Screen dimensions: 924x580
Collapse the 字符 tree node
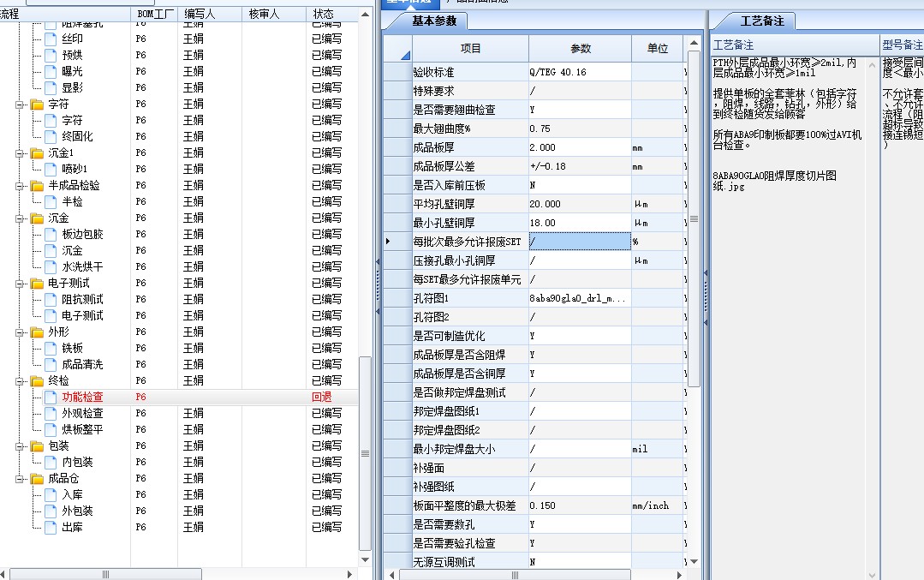tap(20, 105)
